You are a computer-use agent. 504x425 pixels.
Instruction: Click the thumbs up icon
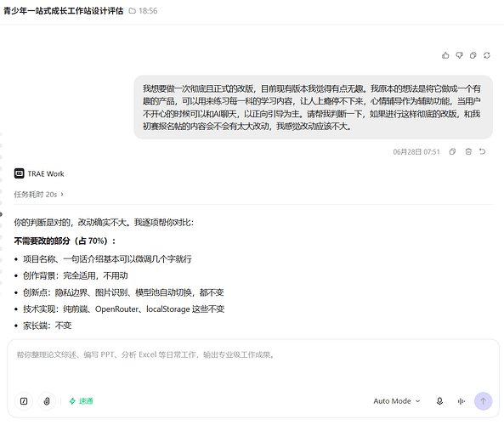[x=445, y=55]
